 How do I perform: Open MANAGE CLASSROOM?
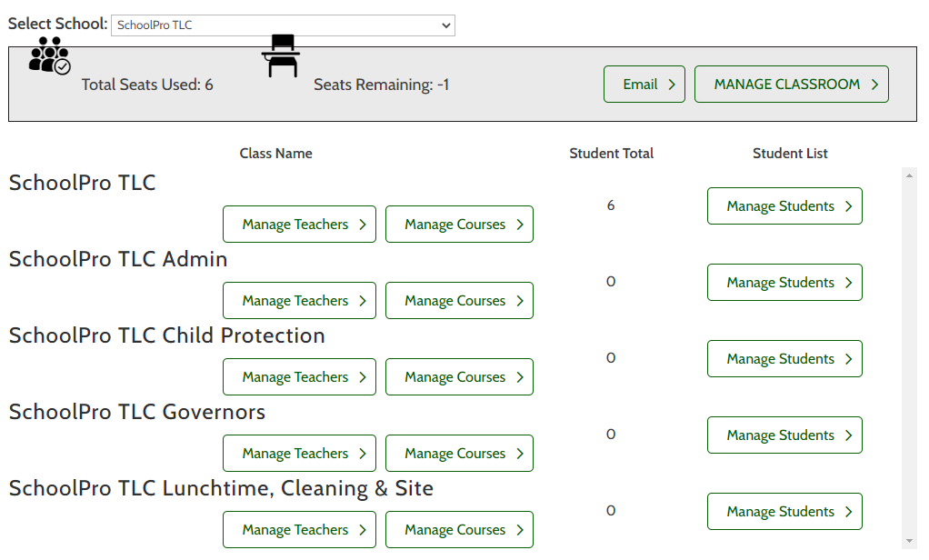tap(791, 85)
